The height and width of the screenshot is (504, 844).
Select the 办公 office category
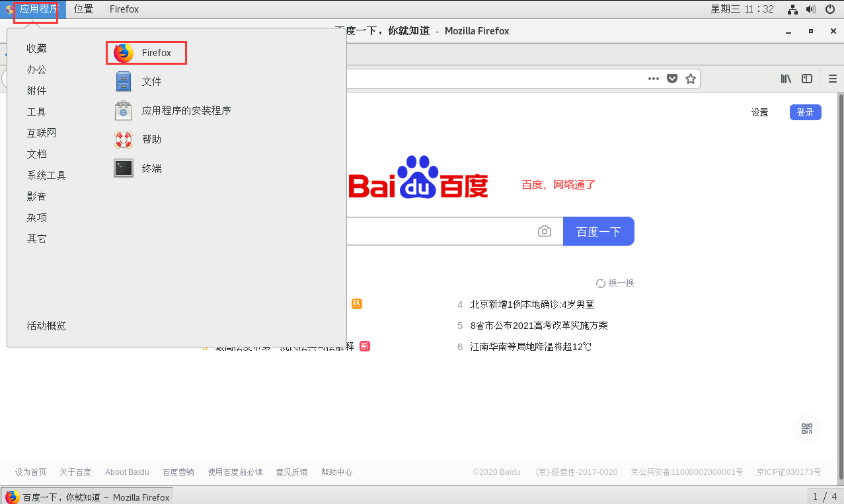[x=37, y=69]
